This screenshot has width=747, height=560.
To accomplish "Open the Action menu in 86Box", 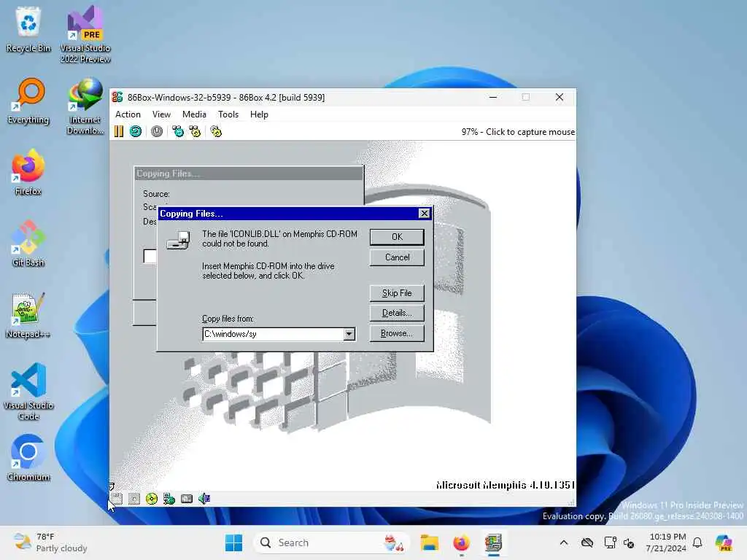I will pyautogui.click(x=128, y=114).
